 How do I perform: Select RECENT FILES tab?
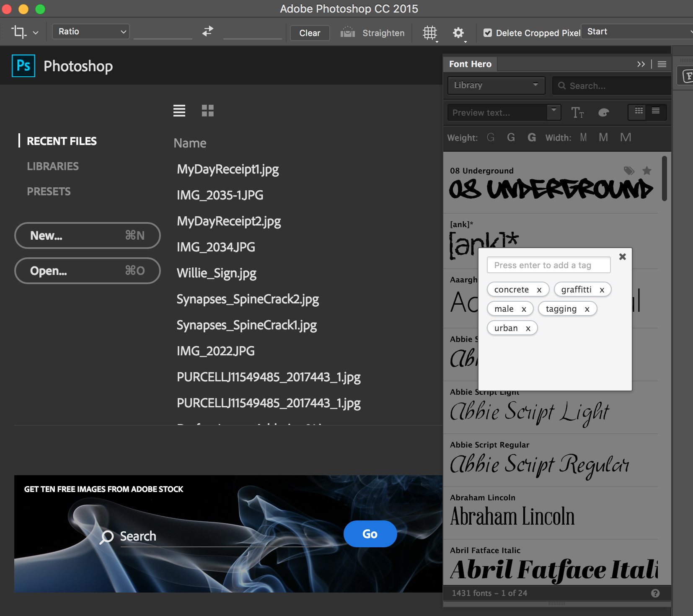[x=62, y=141]
